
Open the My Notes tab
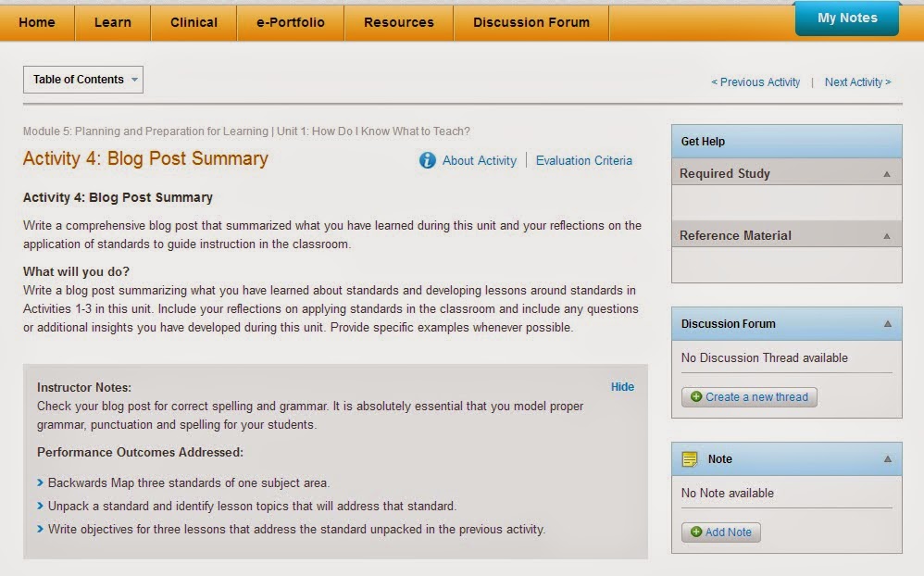point(846,19)
